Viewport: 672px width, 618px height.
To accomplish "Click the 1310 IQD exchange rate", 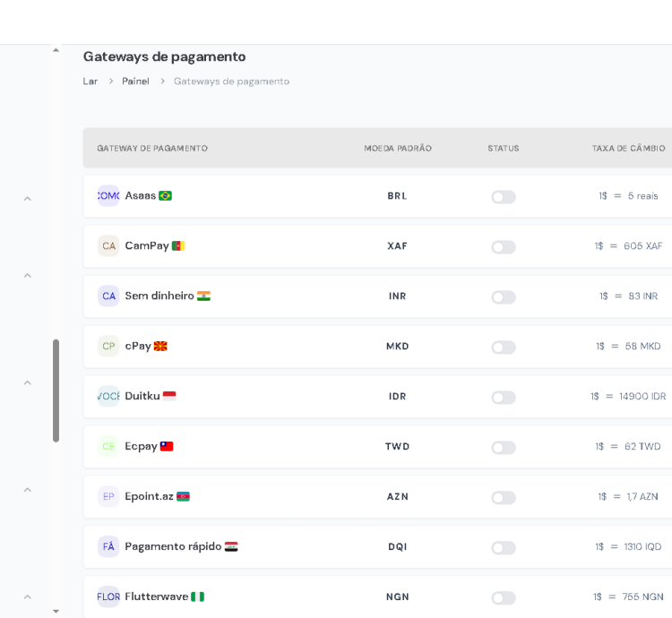I will point(628,547).
